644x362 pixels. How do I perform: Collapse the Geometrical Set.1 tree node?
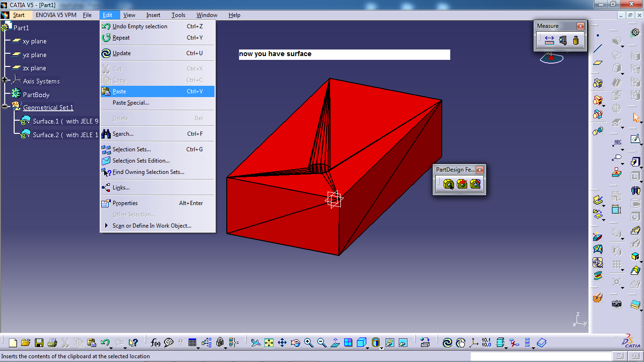coord(5,107)
